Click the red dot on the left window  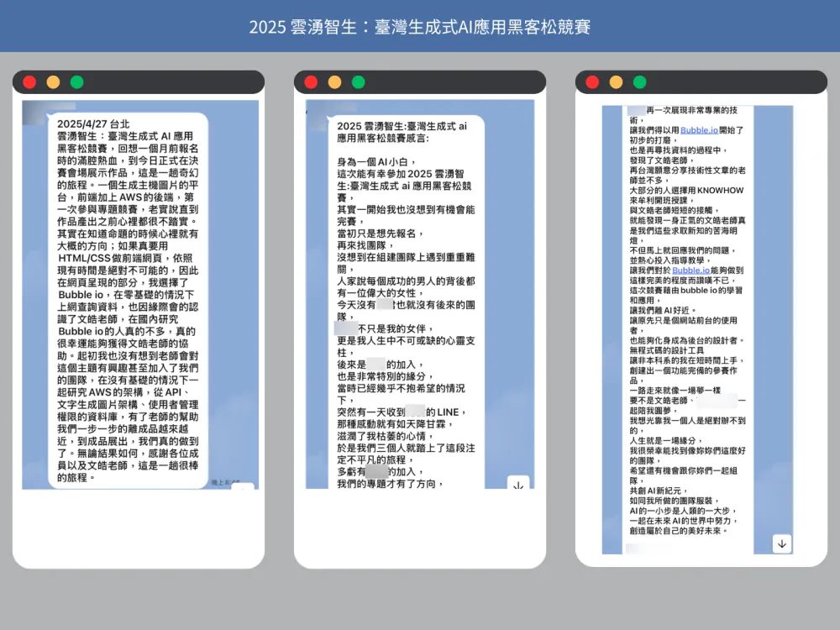coord(29,82)
